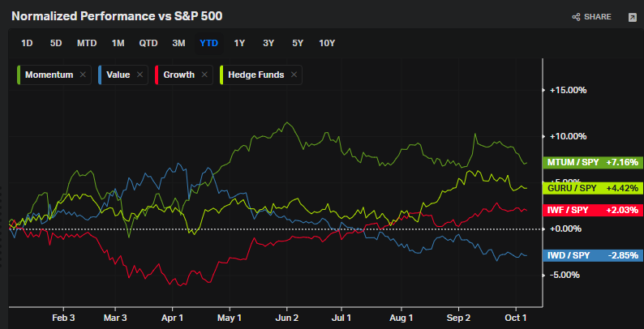644x329 pixels.
Task: Click the SHARE button
Action: [591, 17]
